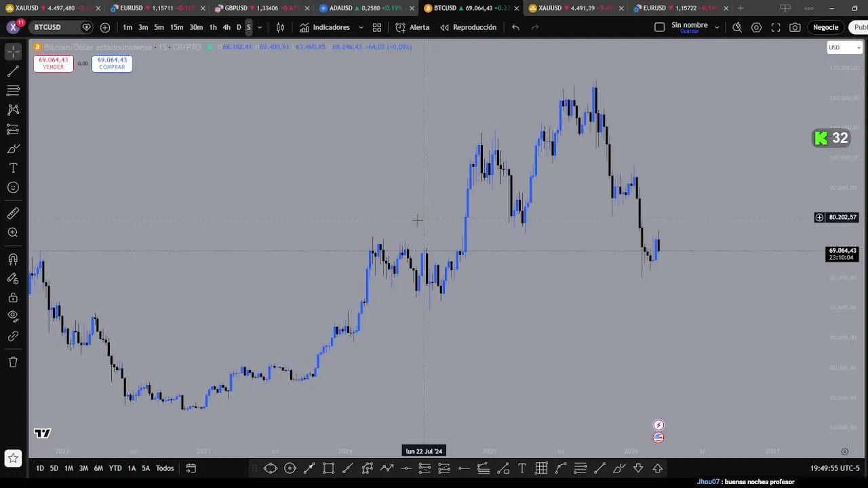The width and height of the screenshot is (868, 488).
Task: Select the 1h timeframe
Action: coord(213,27)
